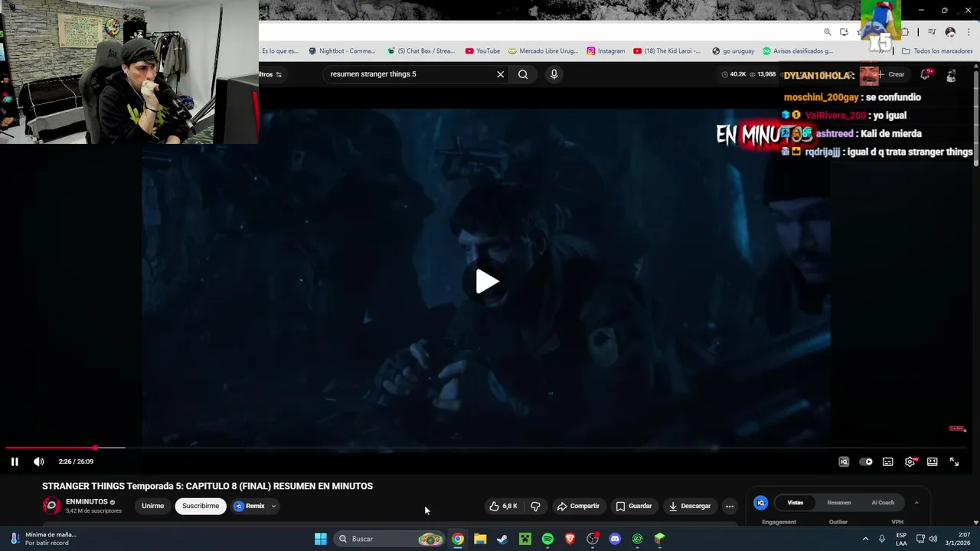
Task: Open the go uruguay bookmark
Action: (x=733, y=51)
